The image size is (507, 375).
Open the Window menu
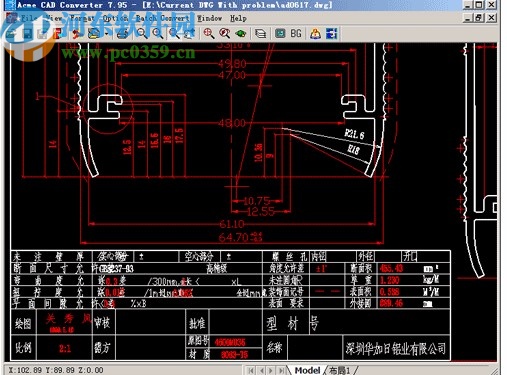(x=209, y=18)
